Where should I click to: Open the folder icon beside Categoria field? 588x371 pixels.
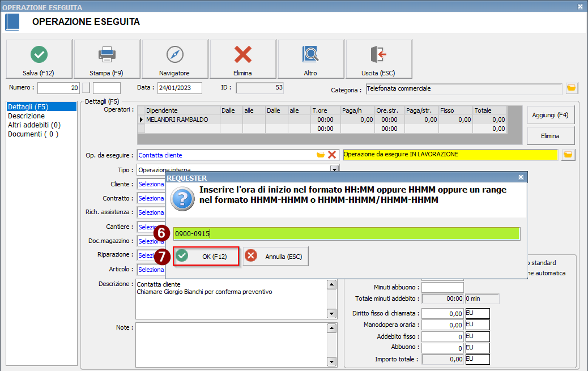click(571, 88)
